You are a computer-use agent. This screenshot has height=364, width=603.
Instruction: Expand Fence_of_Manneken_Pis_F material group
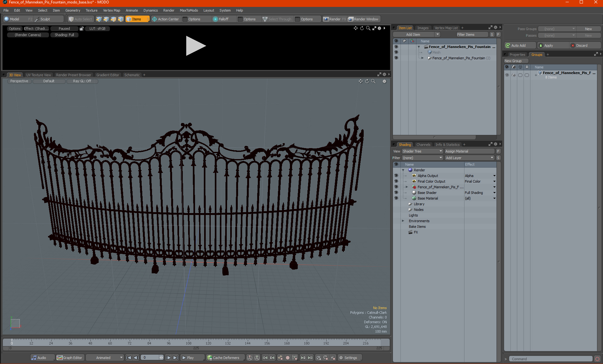(x=407, y=187)
